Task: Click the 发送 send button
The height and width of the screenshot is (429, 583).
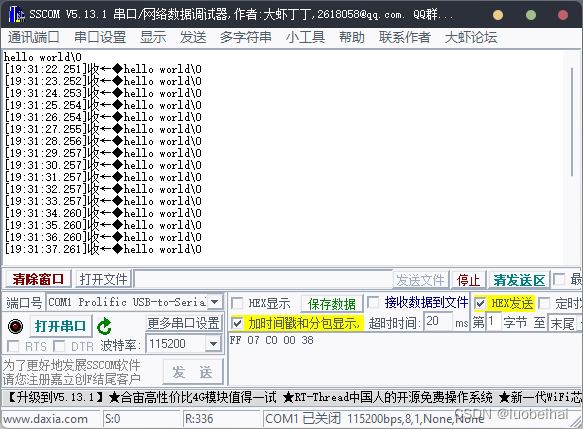Action: click(x=193, y=372)
